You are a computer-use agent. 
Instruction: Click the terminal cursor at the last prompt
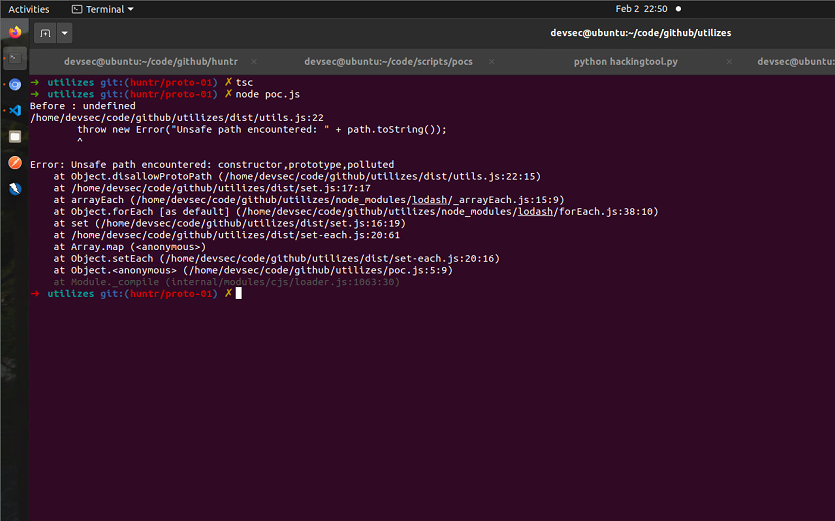pyautogui.click(x=239, y=294)
